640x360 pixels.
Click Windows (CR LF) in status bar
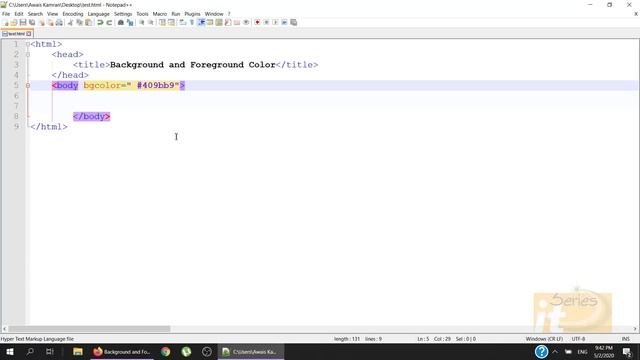coord(544,339)
